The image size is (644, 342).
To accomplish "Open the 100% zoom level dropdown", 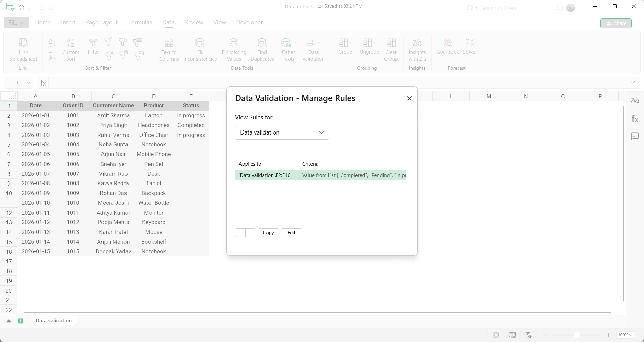I will click(625, 335).
